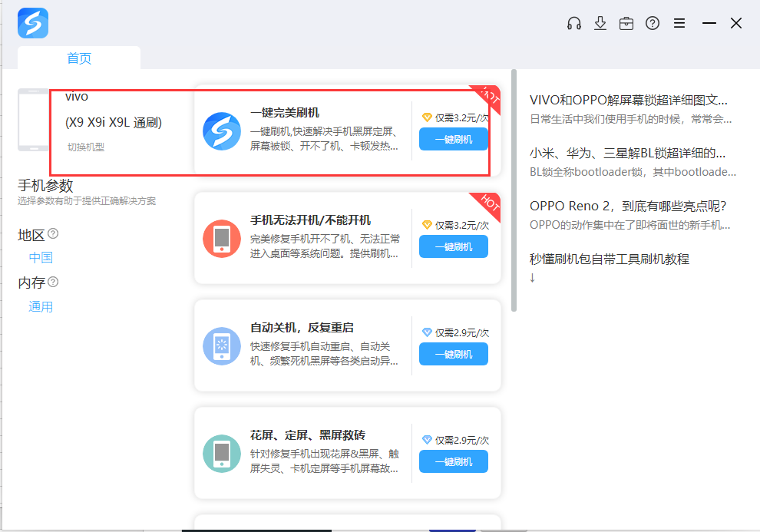Click the 内存 help question icon

[x=53, y=282]
